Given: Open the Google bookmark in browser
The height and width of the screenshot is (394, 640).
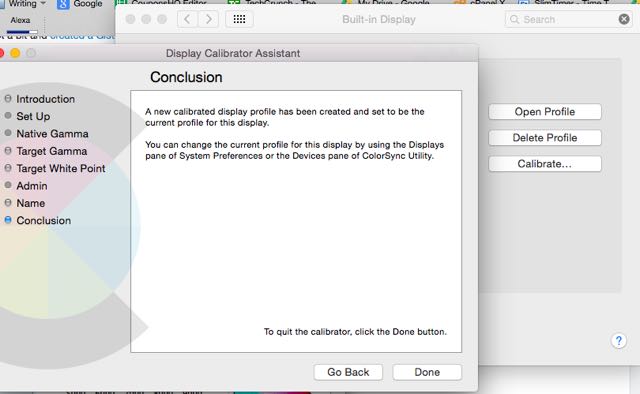Looking at the screenshot, I should tap(80, 4).
